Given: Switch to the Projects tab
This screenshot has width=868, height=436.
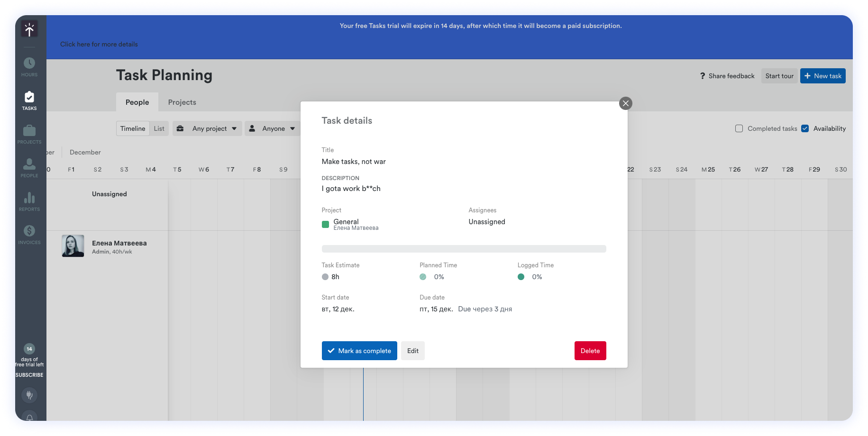Looking at the screenshot, I should (182, 102).
